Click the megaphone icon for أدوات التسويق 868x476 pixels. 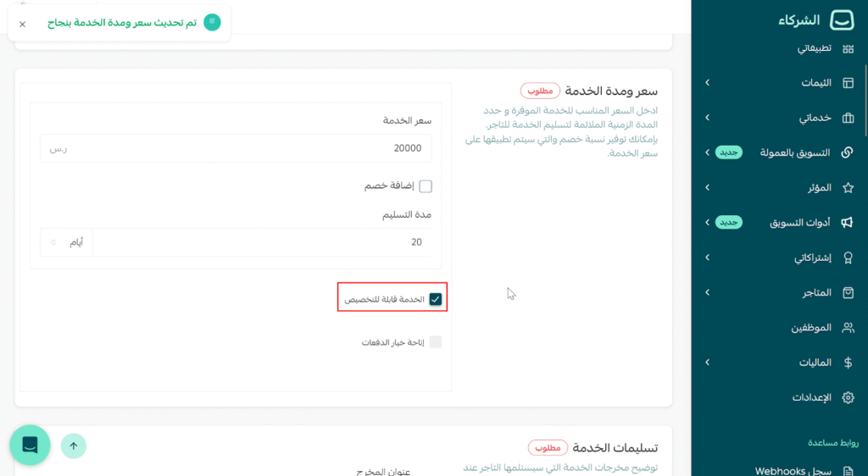click(847, 223)
